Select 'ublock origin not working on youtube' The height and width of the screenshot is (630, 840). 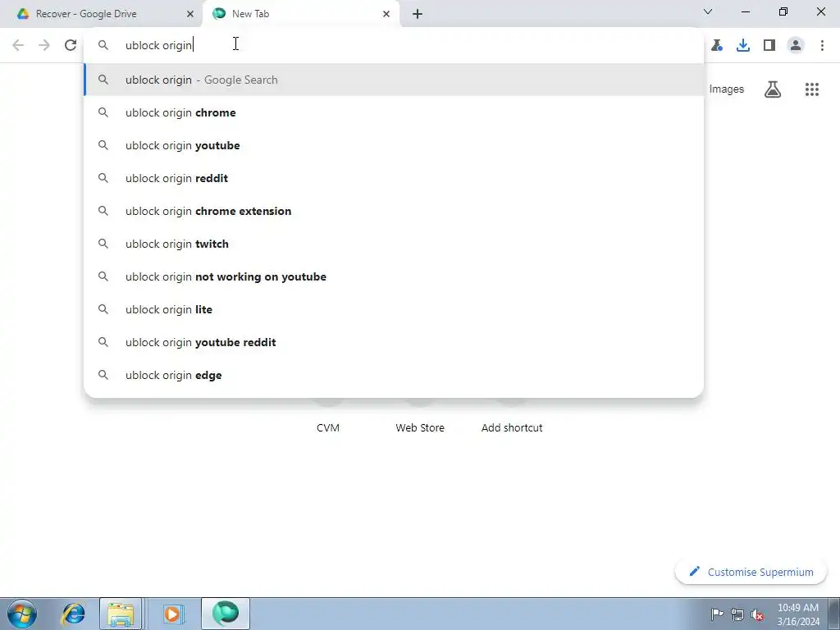point(394,276)
